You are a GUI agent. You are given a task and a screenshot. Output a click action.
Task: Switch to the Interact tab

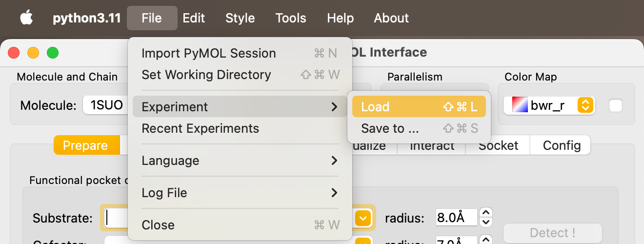point(432,145)
